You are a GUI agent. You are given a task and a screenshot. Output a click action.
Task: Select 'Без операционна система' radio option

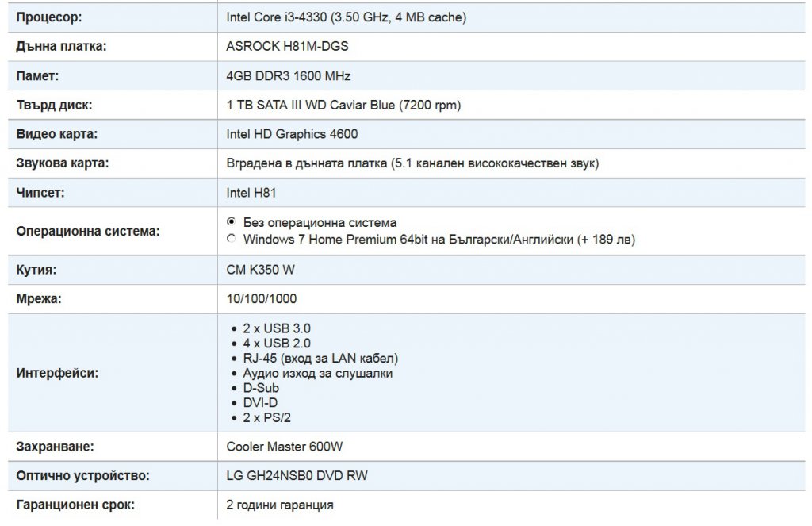pyautogui.click(x=231, y=222)
